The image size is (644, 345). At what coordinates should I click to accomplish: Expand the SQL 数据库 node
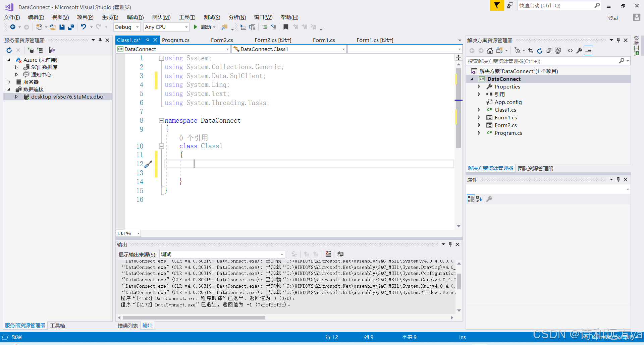[x=16, y=67]
